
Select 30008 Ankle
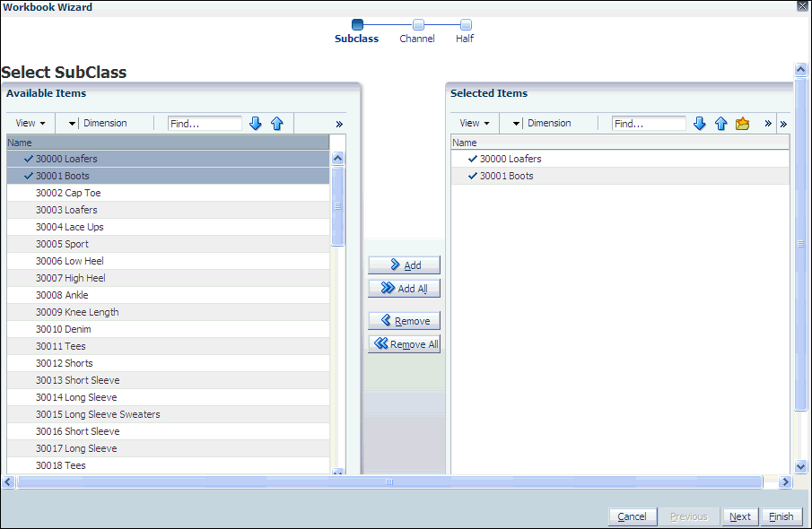pos(169,296)
